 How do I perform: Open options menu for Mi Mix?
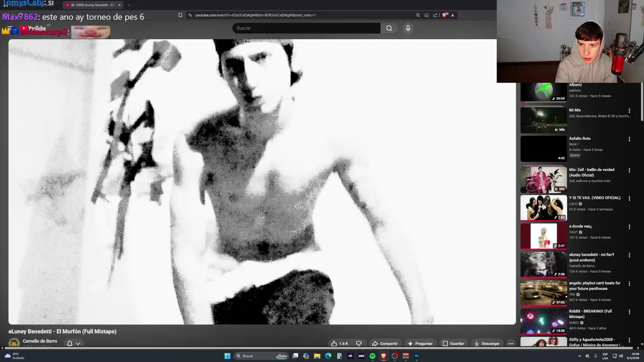click(629, 111)
